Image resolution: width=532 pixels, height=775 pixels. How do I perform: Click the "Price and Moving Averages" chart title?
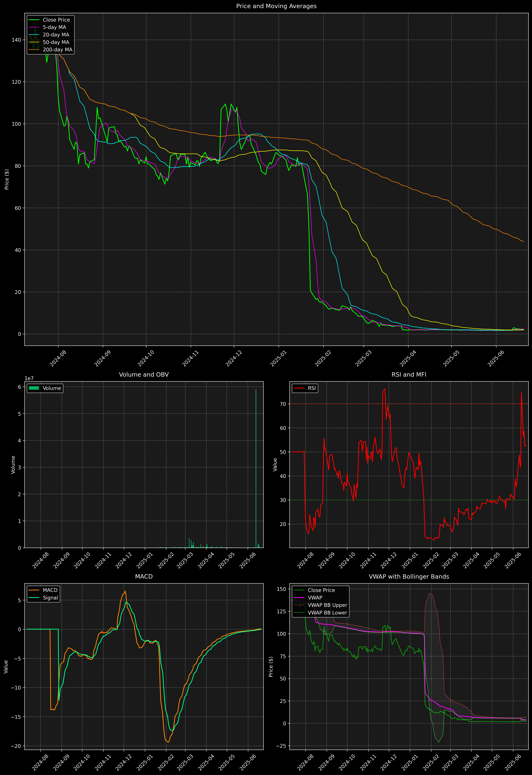(276, 6)
